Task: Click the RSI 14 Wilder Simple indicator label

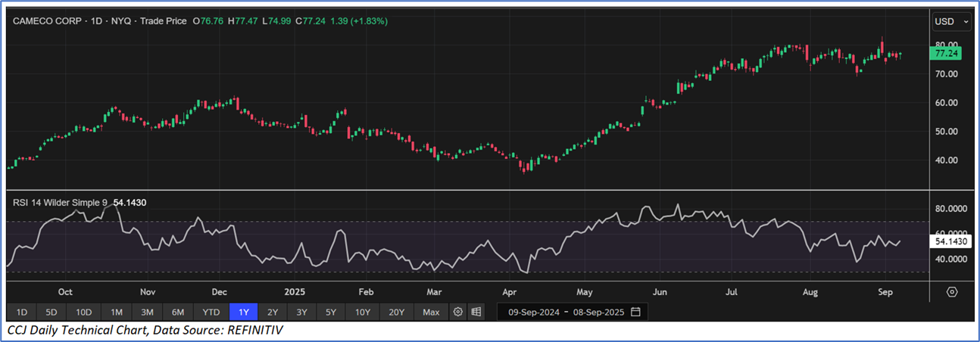Action: pyautogui.click(x=61, y=202)
